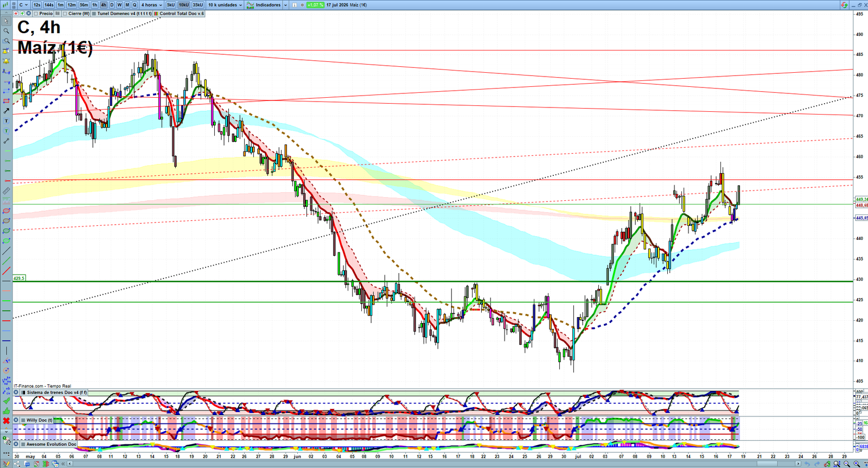
Task: Open the C ticker dropdown
Action: [23, 5]
